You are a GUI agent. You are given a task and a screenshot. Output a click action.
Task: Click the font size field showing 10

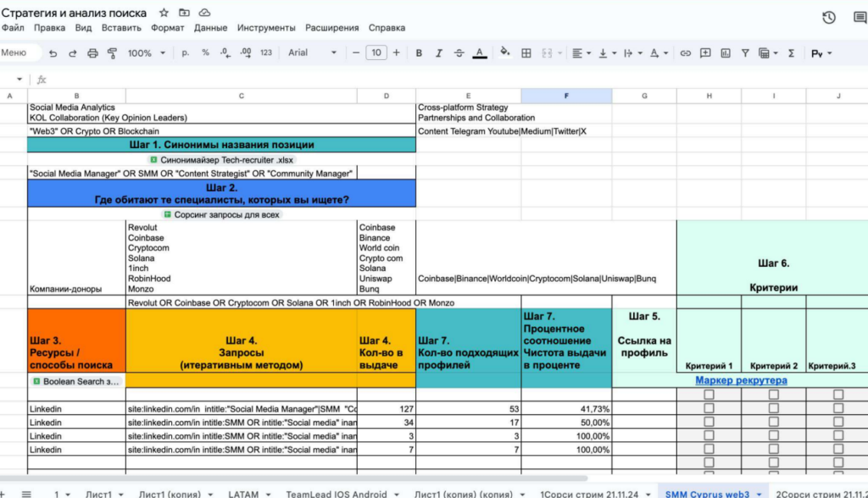[x=376, y=53]
